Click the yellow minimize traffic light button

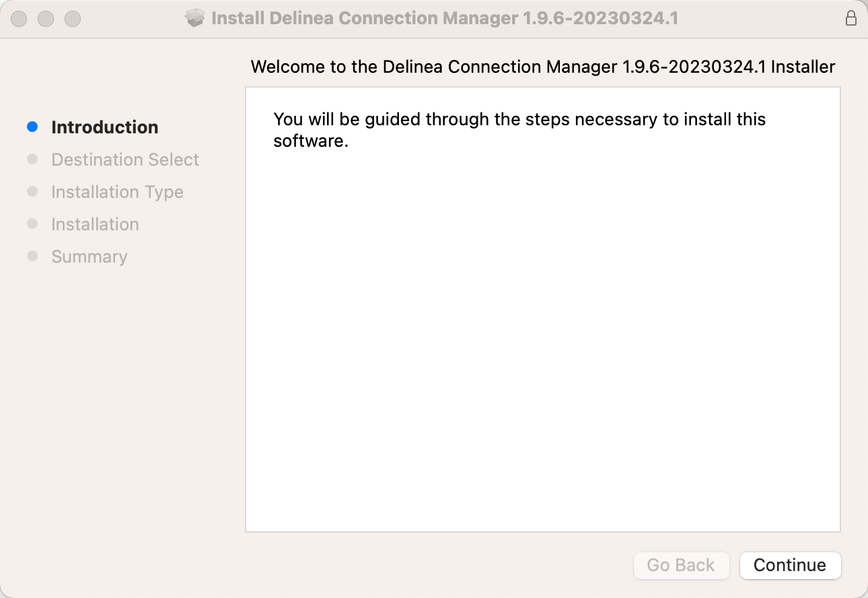(x=46, y=18)
